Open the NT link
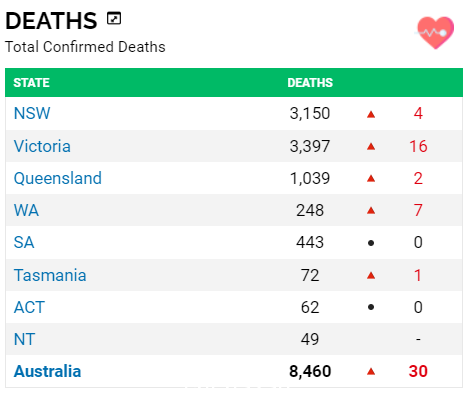This screenshot has width=474, height=399. (x=24, y=339)
